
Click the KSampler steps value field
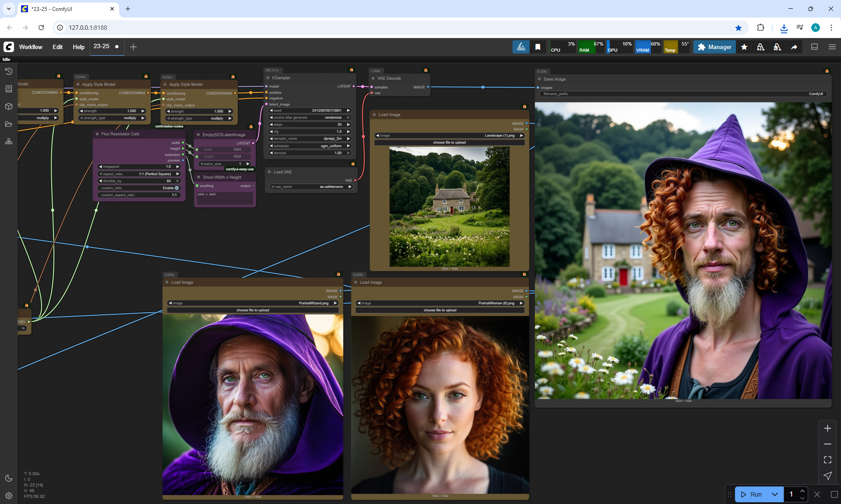tap(310, 124)
